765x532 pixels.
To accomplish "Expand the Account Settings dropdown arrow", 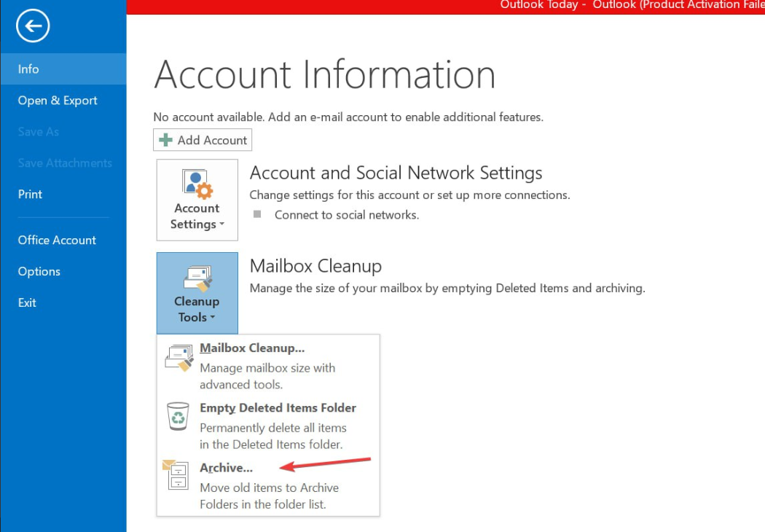I will 222,224.
